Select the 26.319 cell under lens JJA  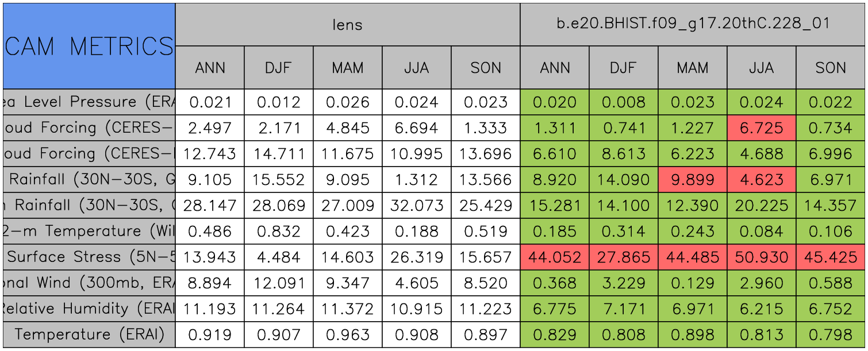(x=417, y=257)
